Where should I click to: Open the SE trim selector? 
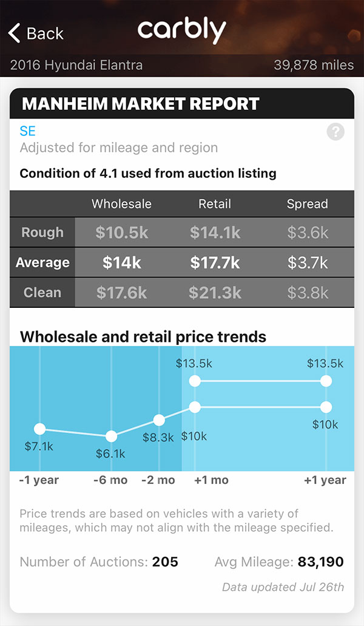click(27, 131)
